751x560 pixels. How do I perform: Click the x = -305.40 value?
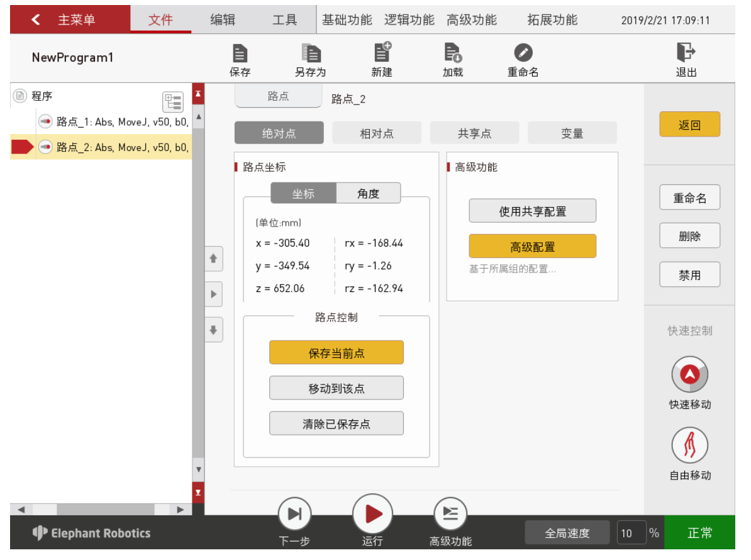click(282, 243)
